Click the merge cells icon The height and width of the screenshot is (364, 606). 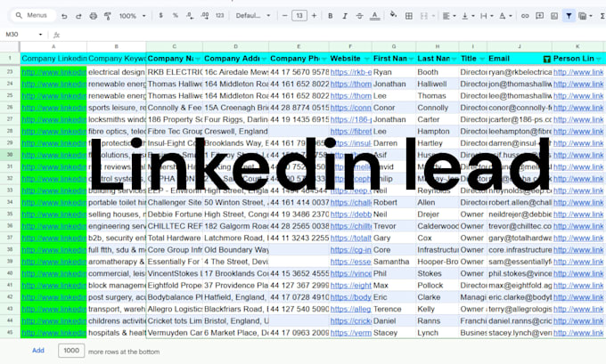pos(424,16)
